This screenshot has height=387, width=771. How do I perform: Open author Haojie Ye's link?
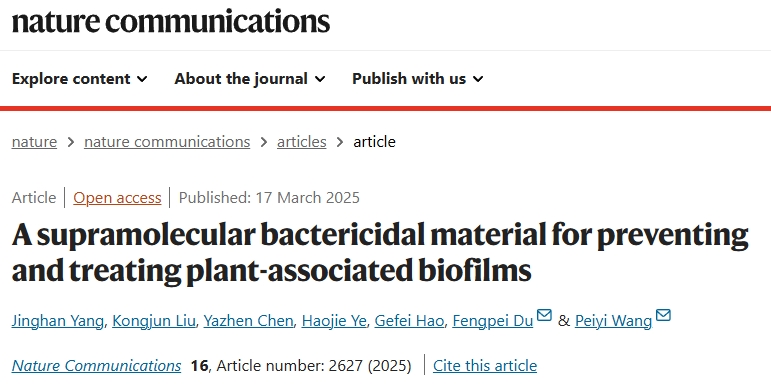point(334,321)
